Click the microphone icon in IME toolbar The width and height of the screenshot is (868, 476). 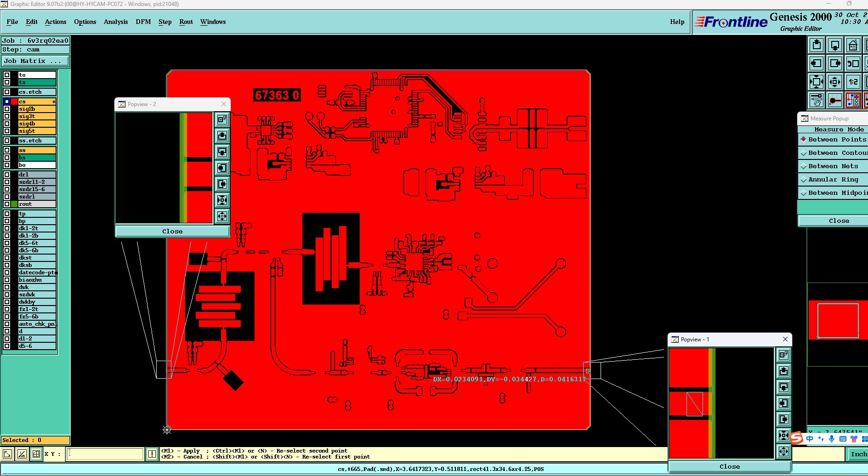pos(832,439)
